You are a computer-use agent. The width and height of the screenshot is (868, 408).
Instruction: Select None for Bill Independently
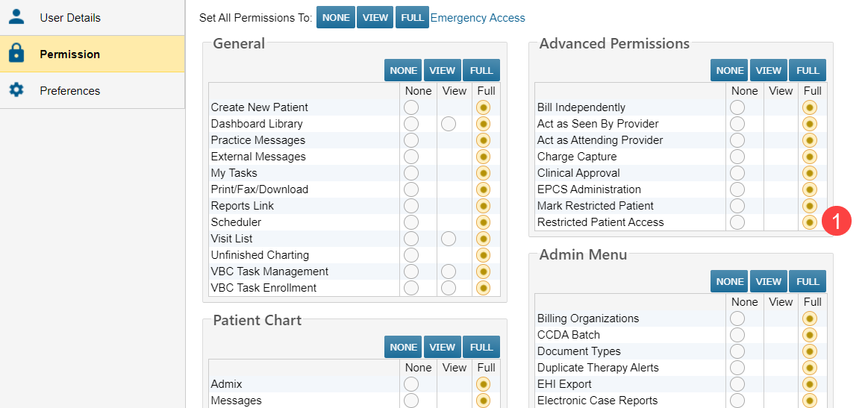click(737, 107)
